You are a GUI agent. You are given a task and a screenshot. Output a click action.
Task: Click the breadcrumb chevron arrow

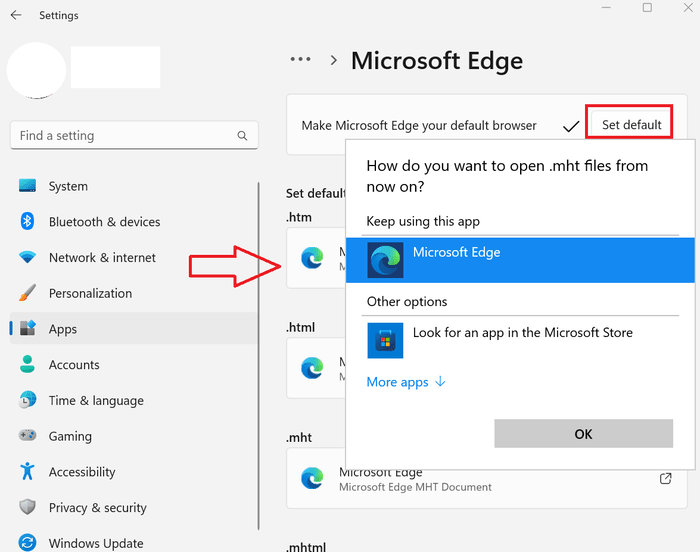pyautogui.click(x=333, y=60)
